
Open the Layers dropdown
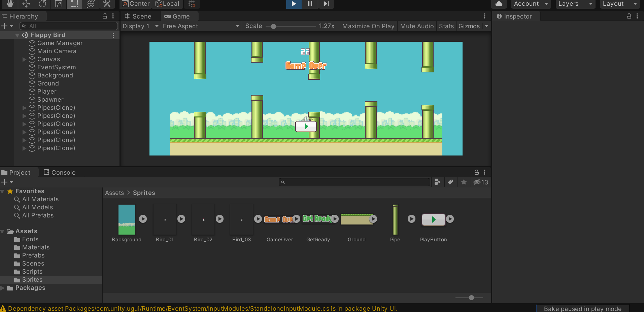pos(575,4)
